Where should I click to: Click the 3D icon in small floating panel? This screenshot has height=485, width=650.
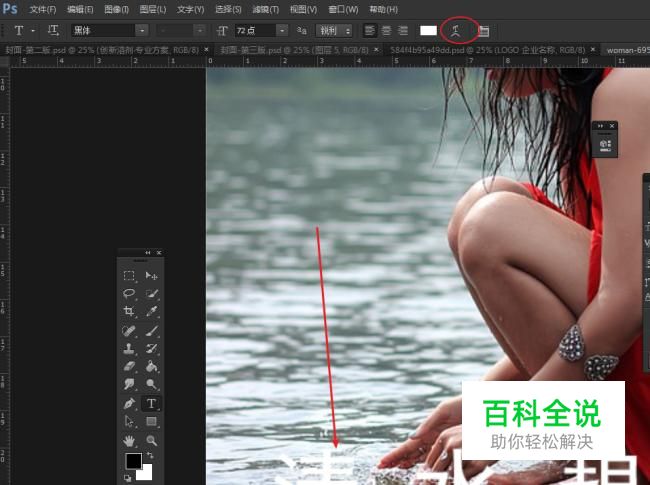pos(605,145)
